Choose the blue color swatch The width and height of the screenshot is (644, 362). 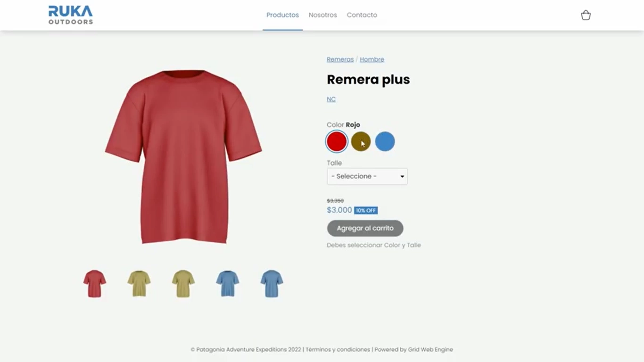click(385, 141)
